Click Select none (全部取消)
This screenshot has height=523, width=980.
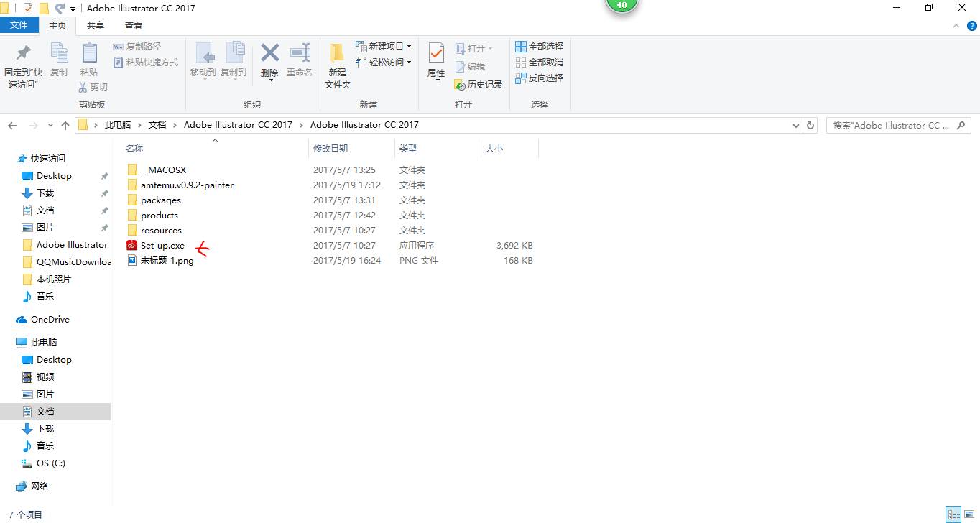(x=540, y=62)
